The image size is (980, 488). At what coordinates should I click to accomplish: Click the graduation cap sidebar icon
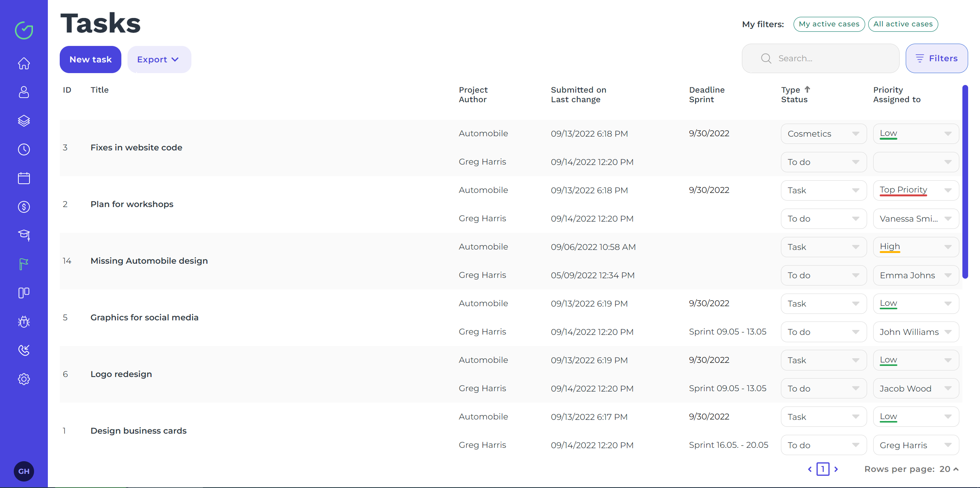point(24,235)
